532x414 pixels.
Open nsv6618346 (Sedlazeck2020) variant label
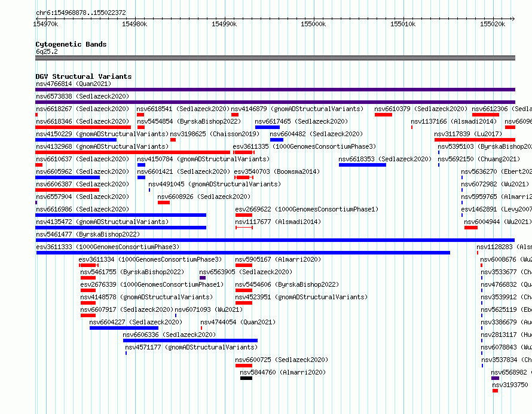pos(82,121)
